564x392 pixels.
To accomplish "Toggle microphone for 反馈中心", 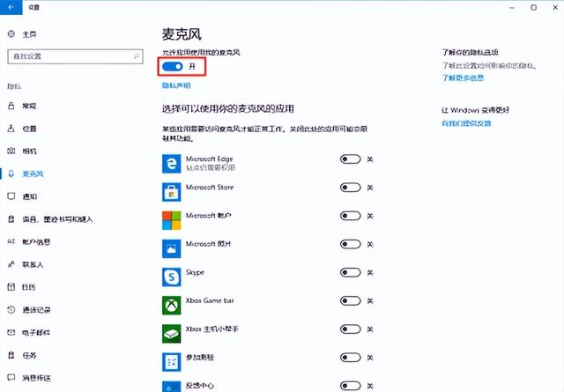I will (x=351, y=386).
